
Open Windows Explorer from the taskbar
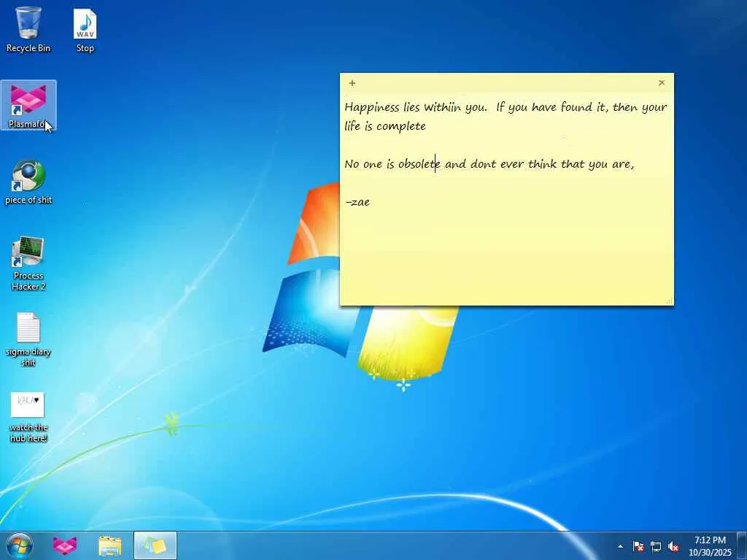pyautogui.click(x=110, y=545)
